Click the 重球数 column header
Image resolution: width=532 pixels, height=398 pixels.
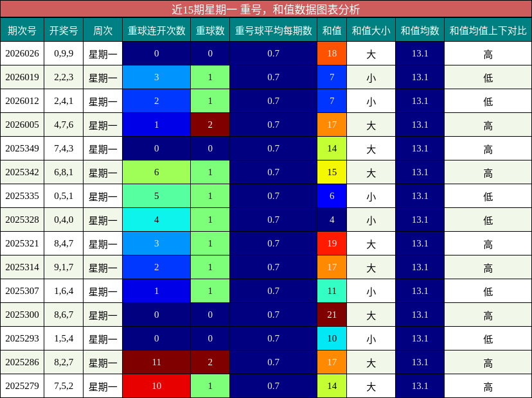pyautogui.click(x=209, y=29)
